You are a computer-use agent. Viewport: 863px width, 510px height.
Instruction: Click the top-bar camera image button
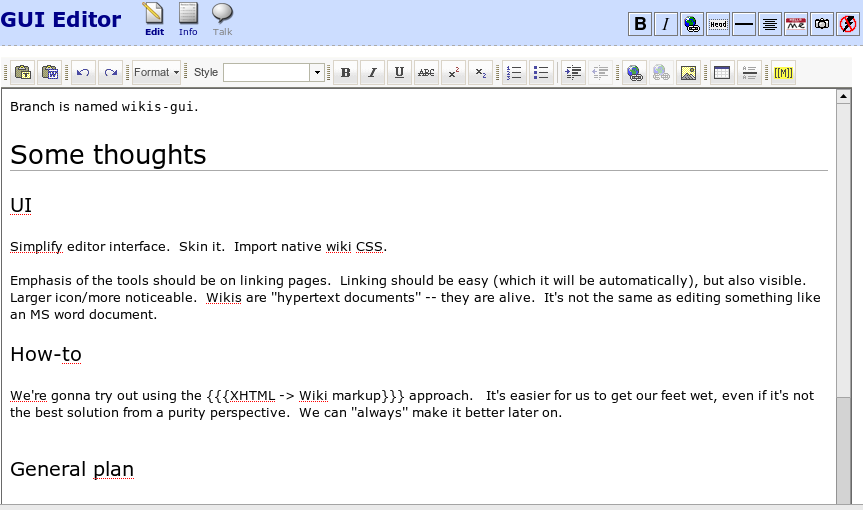tap(822, 24)
